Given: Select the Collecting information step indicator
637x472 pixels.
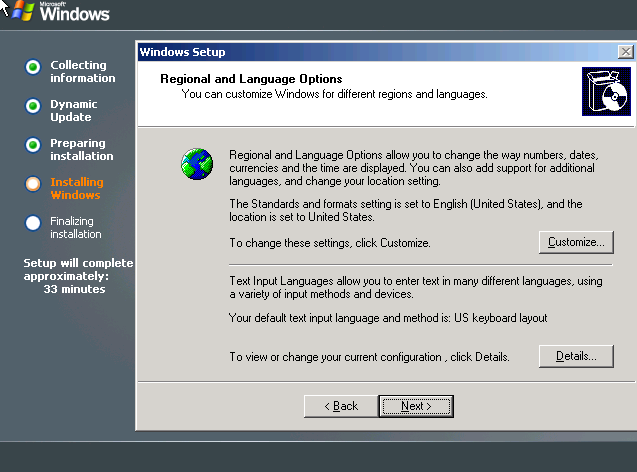Looking at the screenshot, I should coord(33,67).
